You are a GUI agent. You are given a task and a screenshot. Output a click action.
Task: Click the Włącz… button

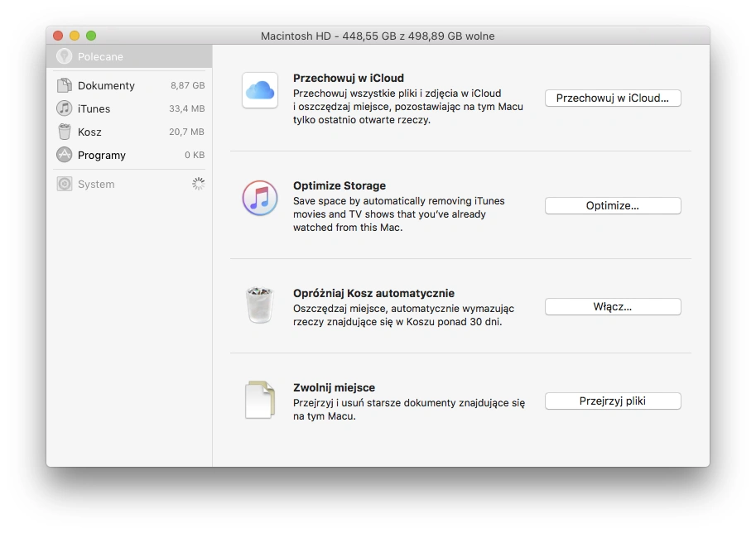point(613,306)
